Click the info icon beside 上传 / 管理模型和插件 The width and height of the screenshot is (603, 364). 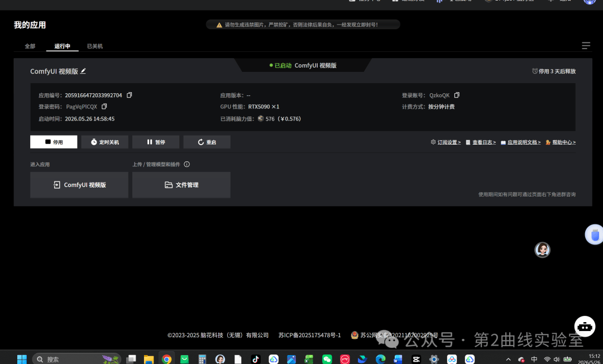[x=187, y=164]
